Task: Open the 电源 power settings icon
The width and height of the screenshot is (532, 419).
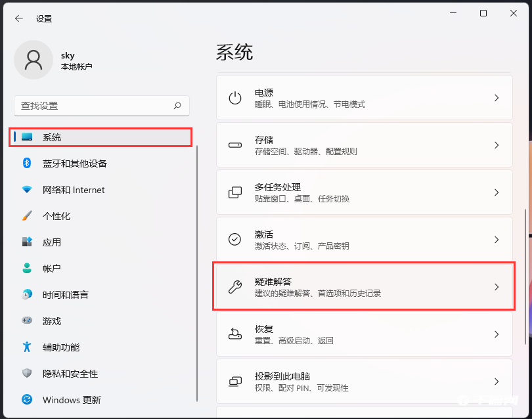Action: tap(234, 97)
